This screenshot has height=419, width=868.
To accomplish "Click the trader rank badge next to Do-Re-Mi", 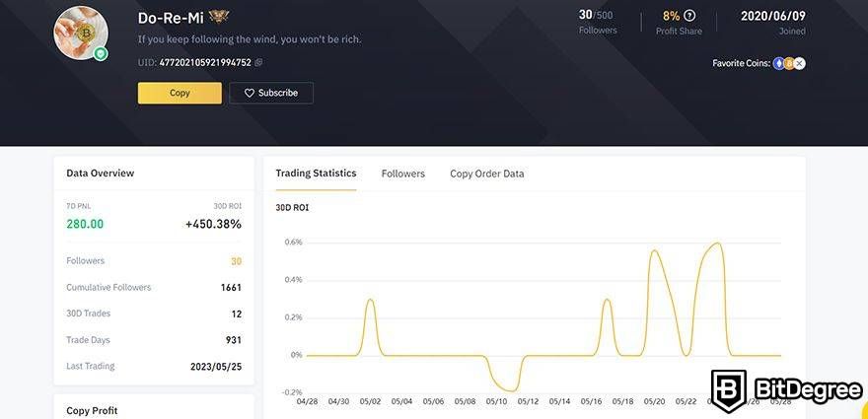I will pos(219,17).
